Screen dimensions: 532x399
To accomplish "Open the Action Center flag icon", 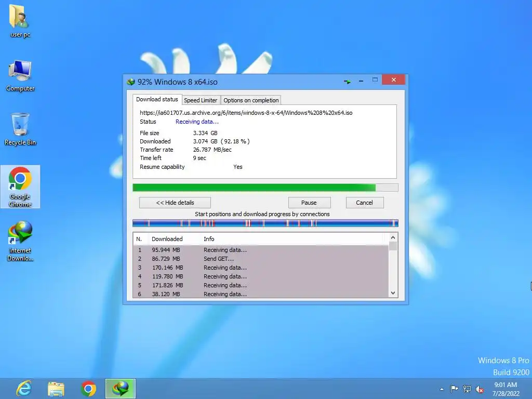I will coord(454,389).
